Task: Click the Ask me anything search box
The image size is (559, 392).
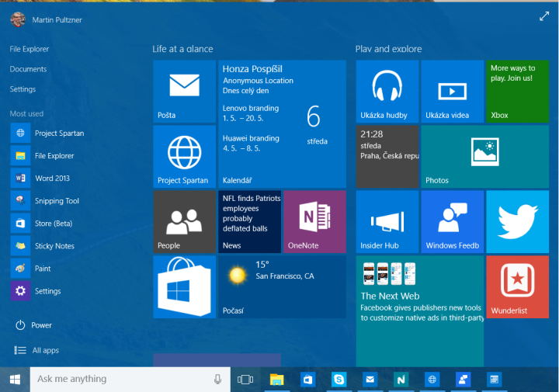Action: [130, 380]
